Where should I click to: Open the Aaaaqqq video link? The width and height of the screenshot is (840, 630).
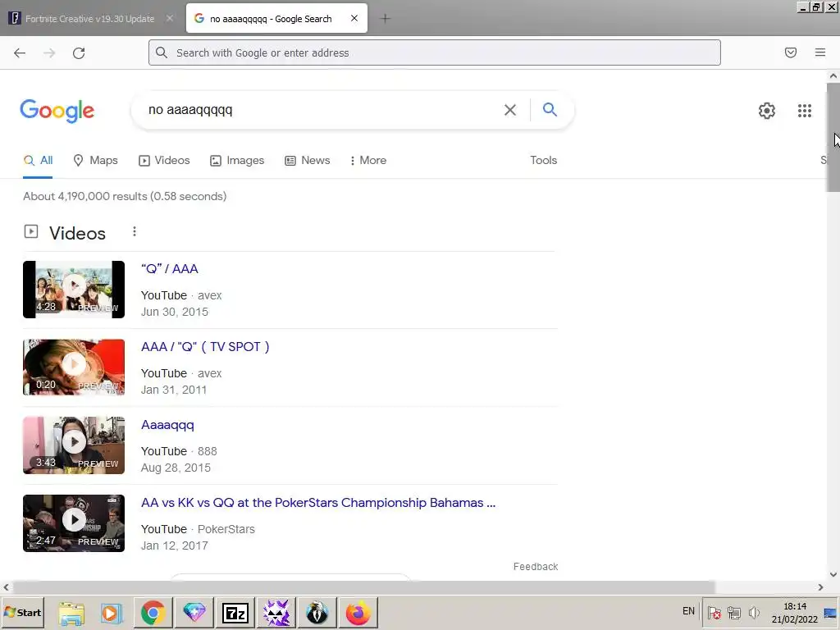pyautogui.click(x=167, y=425)
